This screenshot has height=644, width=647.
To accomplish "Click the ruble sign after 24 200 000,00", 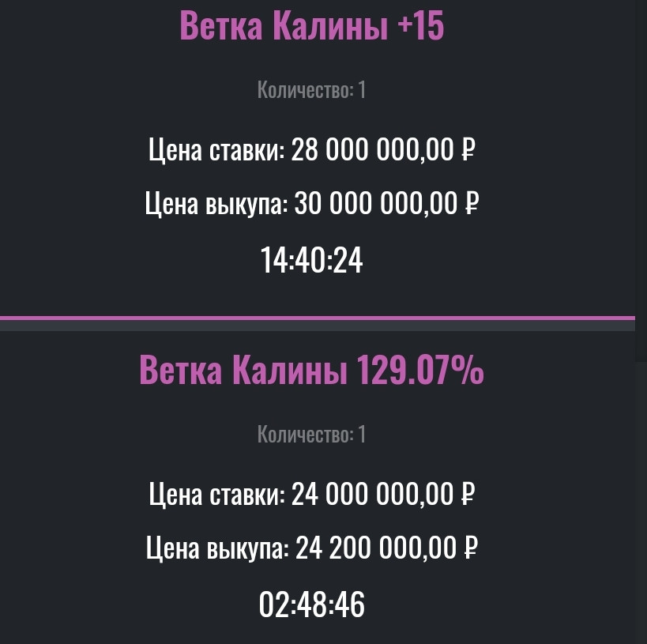I will point(471,548).
